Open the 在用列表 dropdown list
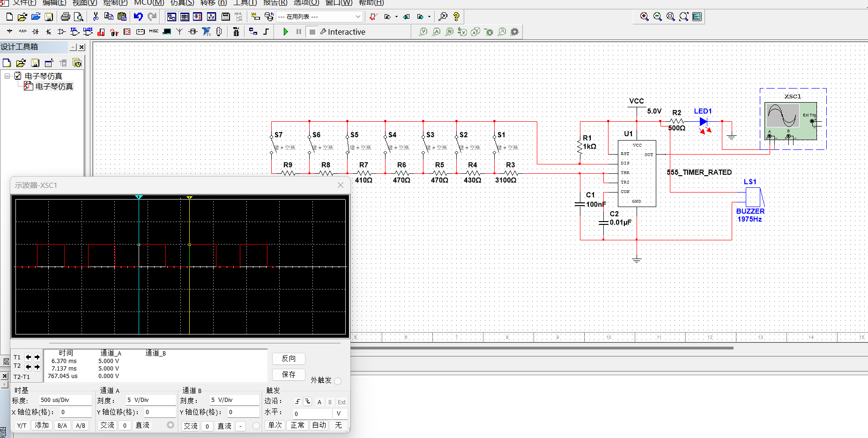The image size is (868, 438). [358, 17]
